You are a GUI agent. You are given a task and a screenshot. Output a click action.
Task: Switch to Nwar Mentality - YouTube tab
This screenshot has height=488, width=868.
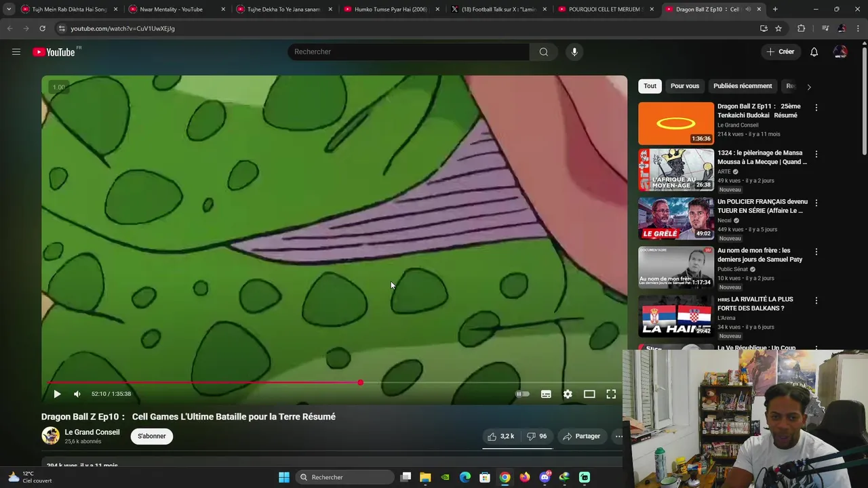(x=175, y=9)
